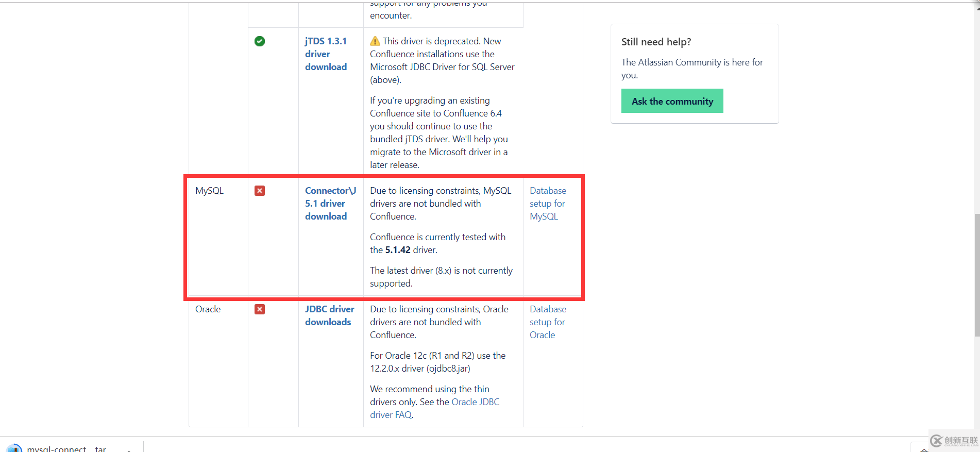
Task: Open the JDBC driver downloads link
Action: tap(330, 315)
